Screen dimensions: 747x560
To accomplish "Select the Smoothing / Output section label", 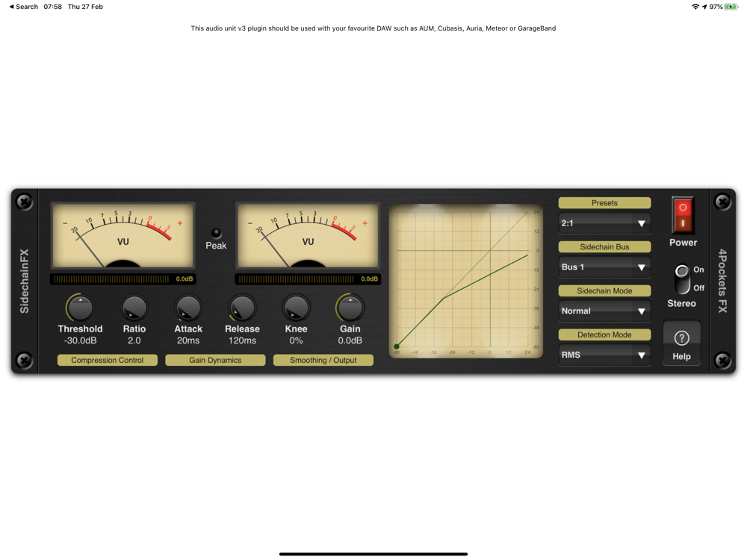I will [323, 360].
